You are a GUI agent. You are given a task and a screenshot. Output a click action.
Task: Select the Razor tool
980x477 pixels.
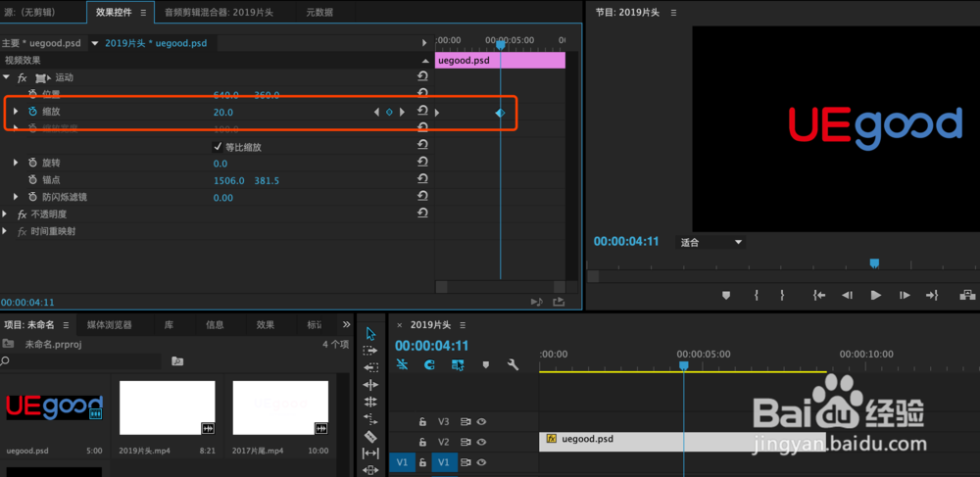pos(370,436)
